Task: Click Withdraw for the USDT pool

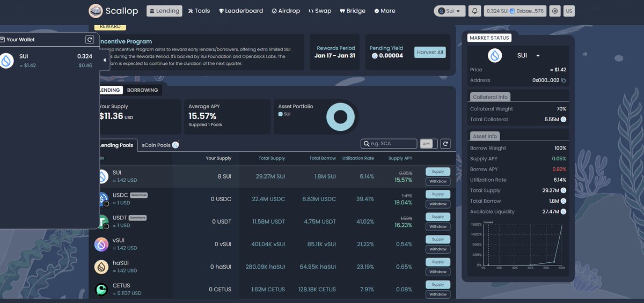Action: (438, 226)
